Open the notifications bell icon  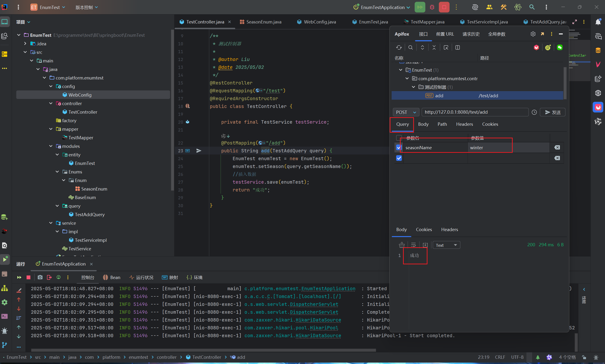(x=598, y=22)
